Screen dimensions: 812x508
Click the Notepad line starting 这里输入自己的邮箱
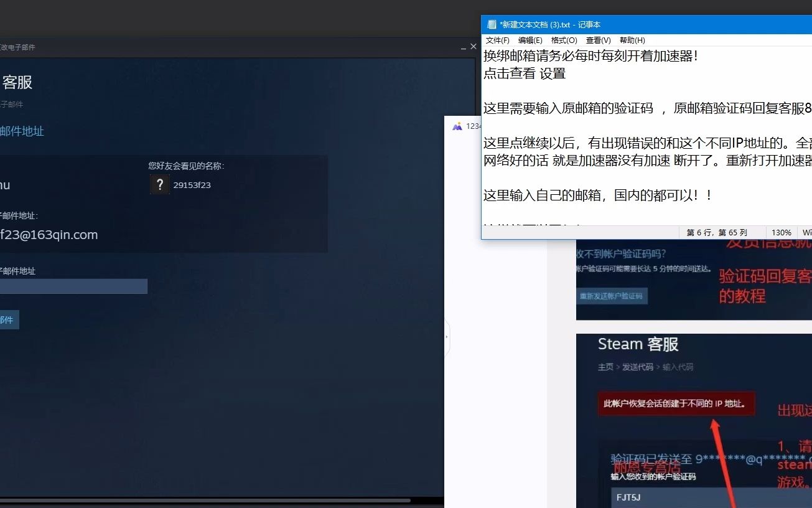(598, 195)
